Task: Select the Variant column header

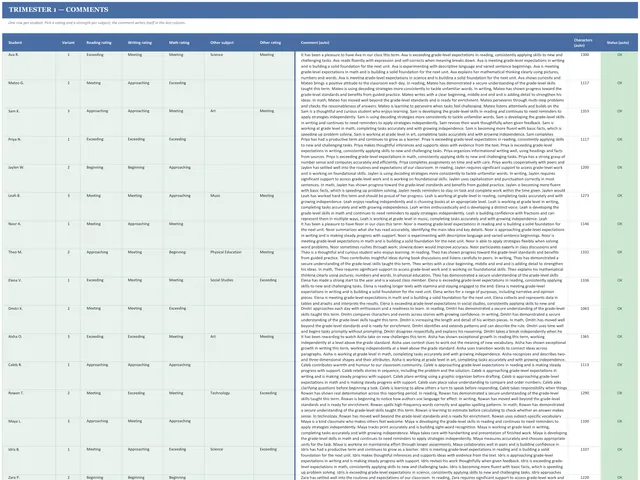Action: point(68,42)
